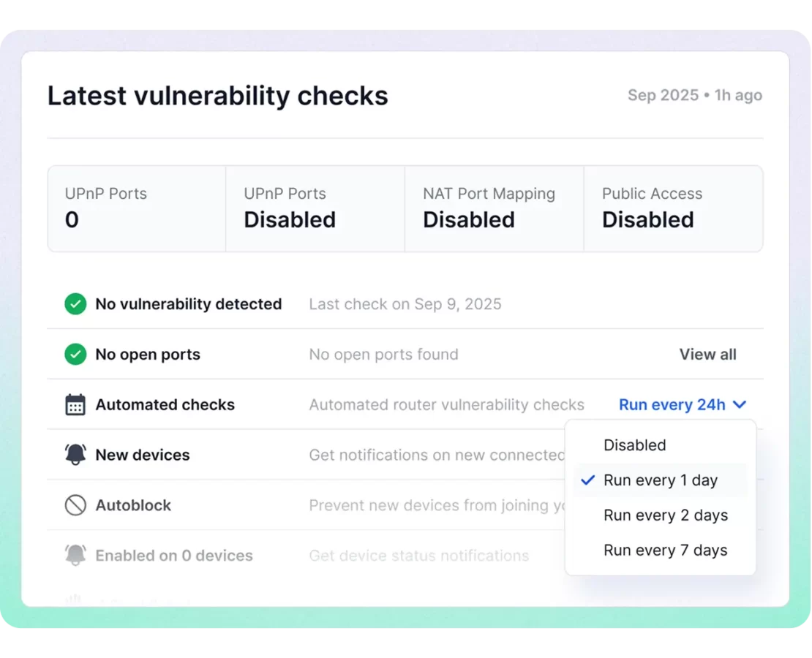
Task: Open View all for open ports
Action: 707,355
